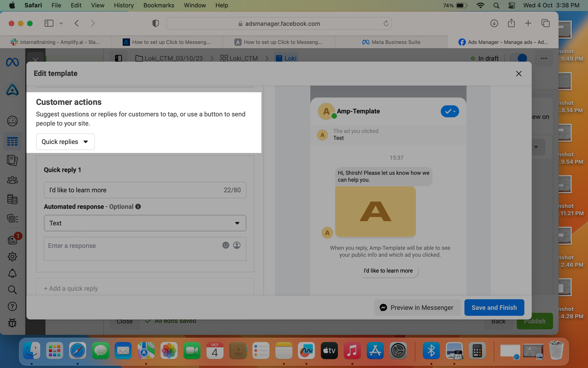Open the Calculator app in the Dock
This screenshot has height=368, width=588.
477,351
